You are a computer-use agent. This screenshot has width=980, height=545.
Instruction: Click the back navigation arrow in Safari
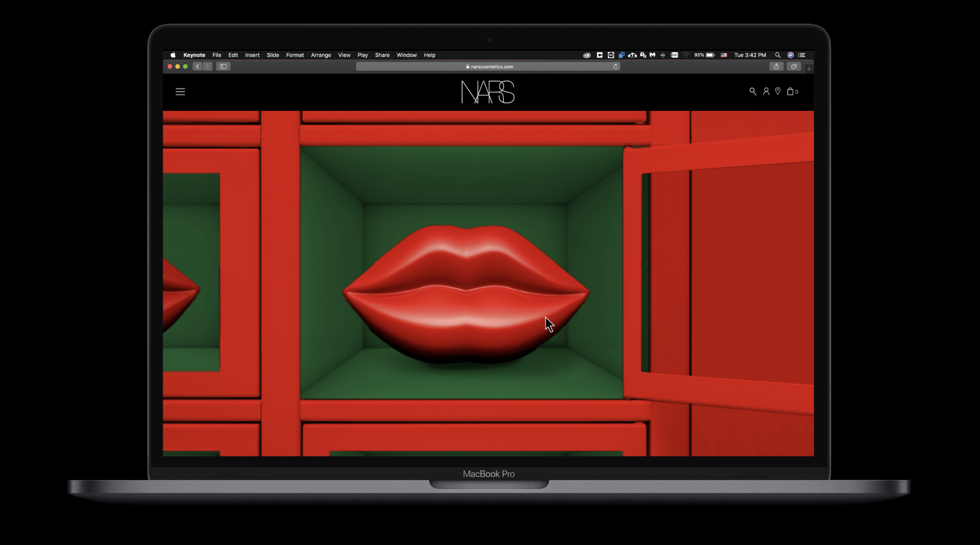coord(197,66)
